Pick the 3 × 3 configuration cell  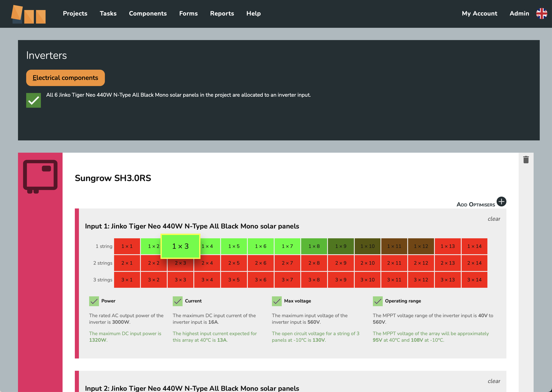click(x=180, y=280)
